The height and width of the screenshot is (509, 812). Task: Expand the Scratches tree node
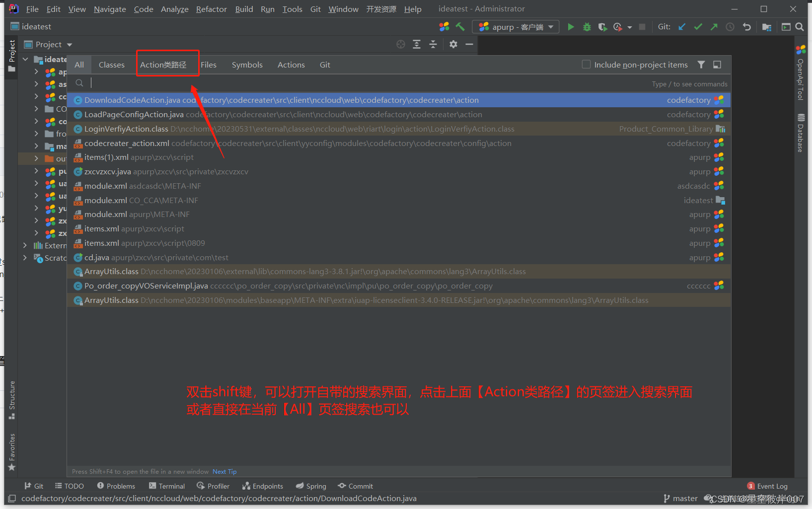(25, 258)
